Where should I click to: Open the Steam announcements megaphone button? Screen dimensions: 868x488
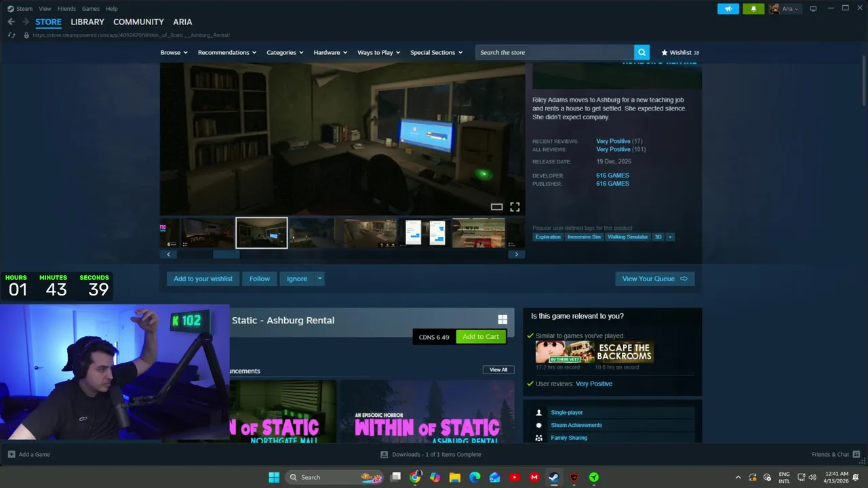pyautogui.click(x=728, y=9)
